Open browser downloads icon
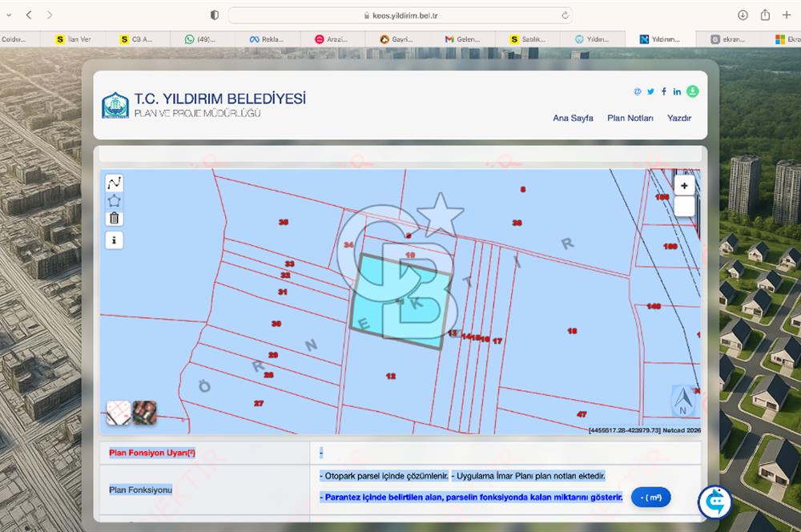 click(x=743, y=15)
